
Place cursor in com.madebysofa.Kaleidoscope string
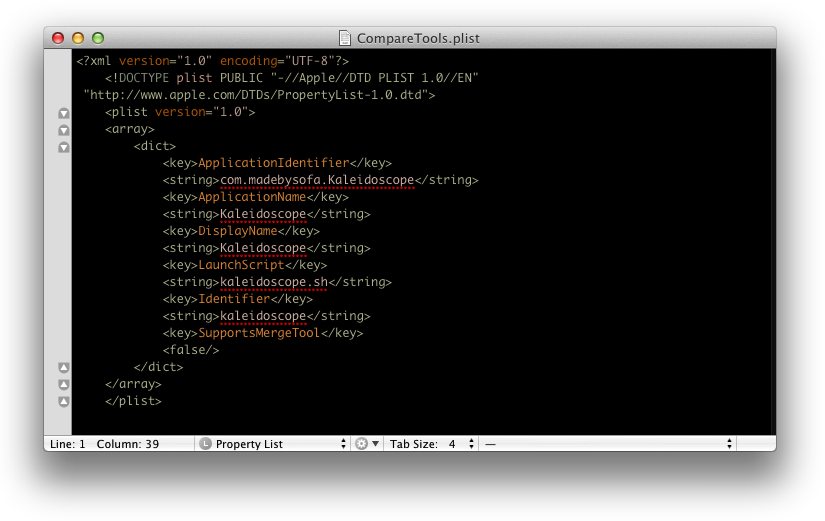[317, 180]
